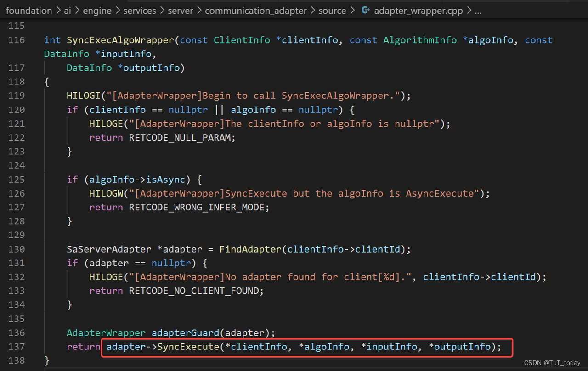
Task: Click line number 125 in the gutter
Action: tap(17, 179)
